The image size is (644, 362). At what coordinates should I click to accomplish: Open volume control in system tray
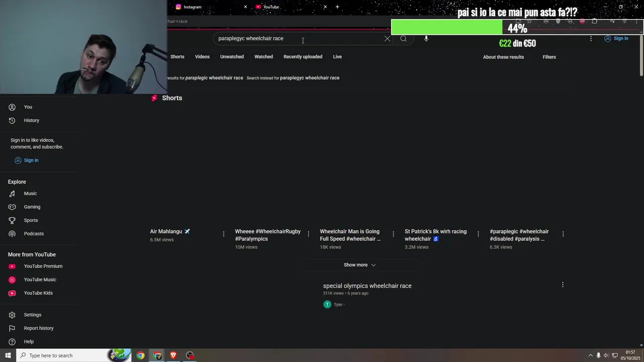pos(606,355)
